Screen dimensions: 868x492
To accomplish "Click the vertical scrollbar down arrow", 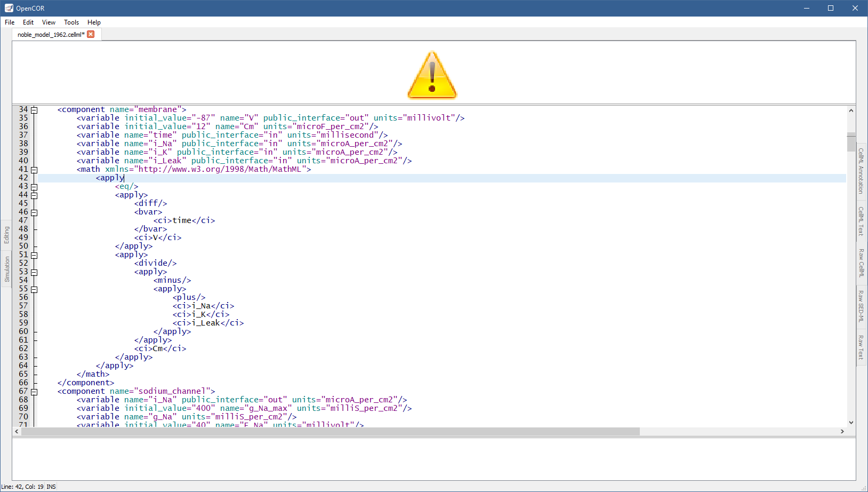I will point(851,422).
